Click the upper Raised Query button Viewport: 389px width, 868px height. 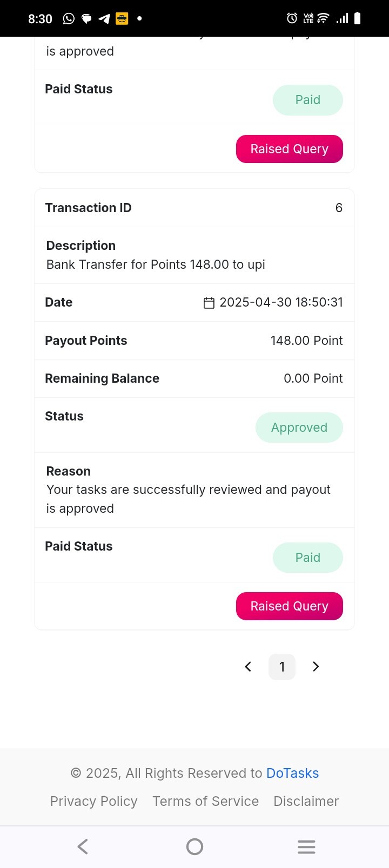[290, 149]
